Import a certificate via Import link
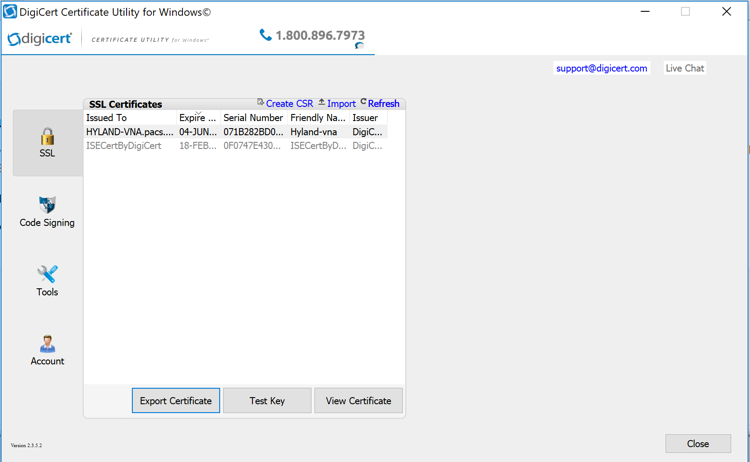 coord(340,103)
